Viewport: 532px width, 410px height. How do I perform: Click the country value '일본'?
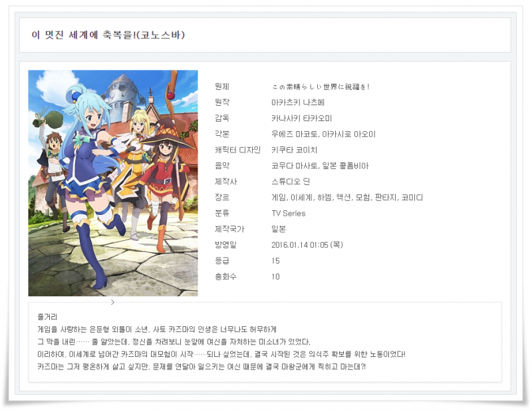click(279, 229)
